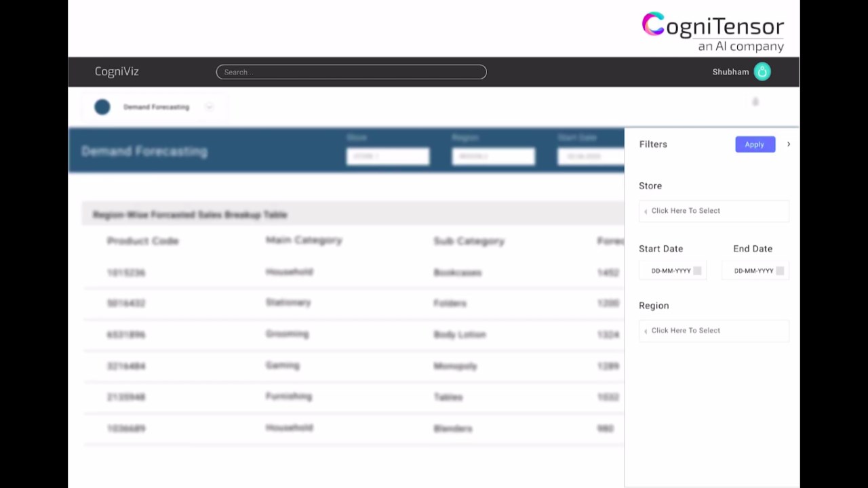Focus the Search input field

pyautogui.click(x=351, y=72)
